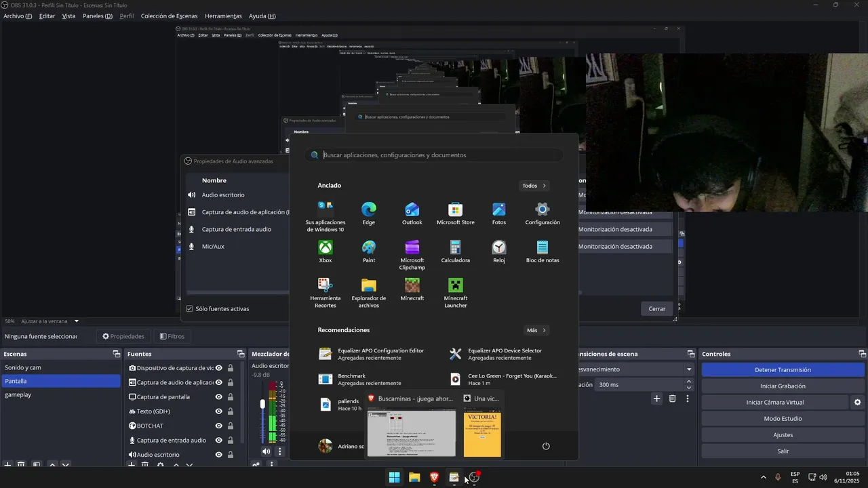
Task: Toggle BOTCHAT source visibility
Action: tap(219, 426)
